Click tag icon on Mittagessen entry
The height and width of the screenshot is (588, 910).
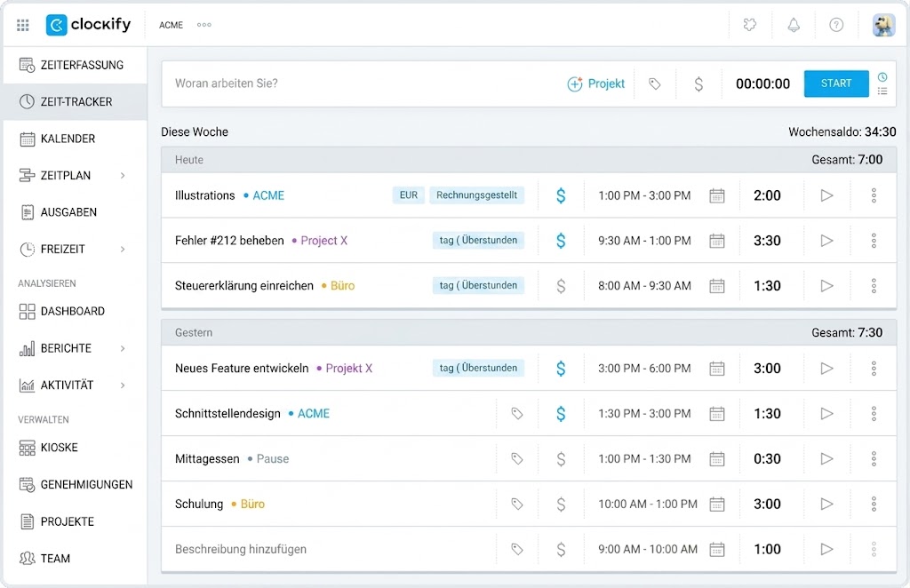(517, 459)
